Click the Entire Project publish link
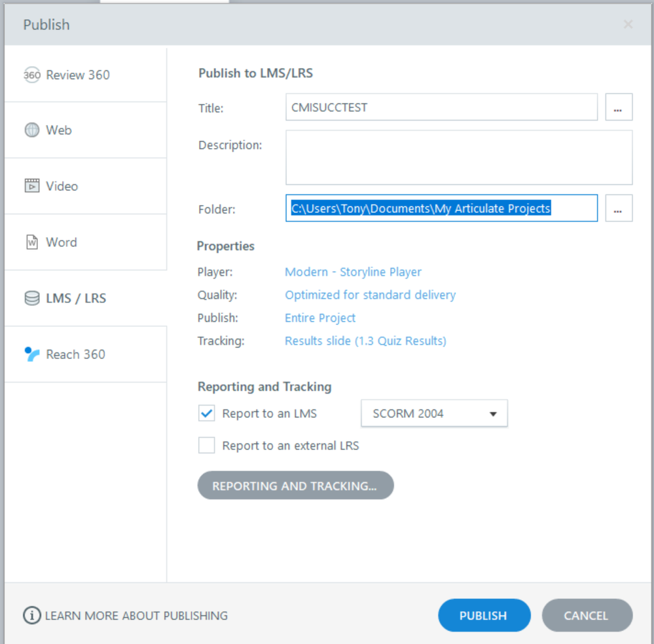Image resolution: width=654 pixels, height=644 pixels. click(x=320, y=318)
